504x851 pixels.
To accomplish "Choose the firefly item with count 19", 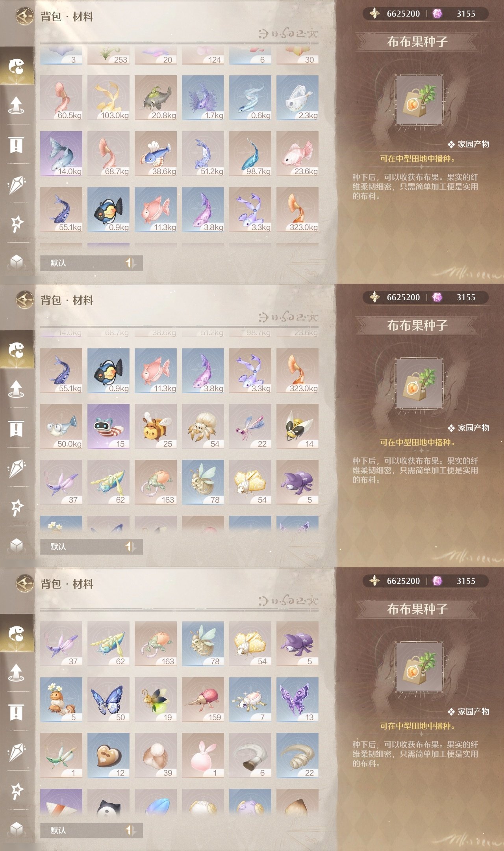I will pos(156,700).
